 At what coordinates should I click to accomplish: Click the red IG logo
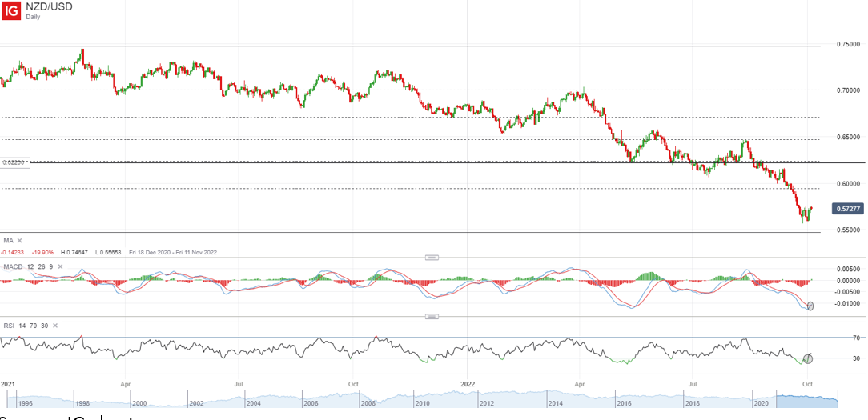(11, 11)
